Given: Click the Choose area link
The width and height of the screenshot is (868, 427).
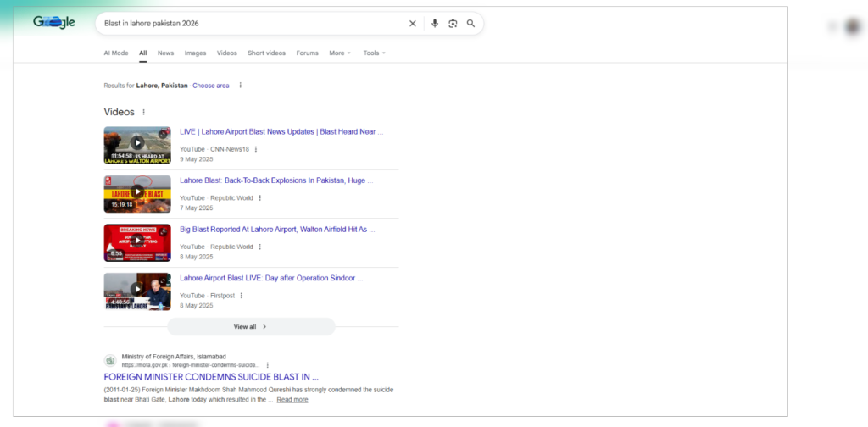Looking at the screenshot, I should tap(210, 86).
